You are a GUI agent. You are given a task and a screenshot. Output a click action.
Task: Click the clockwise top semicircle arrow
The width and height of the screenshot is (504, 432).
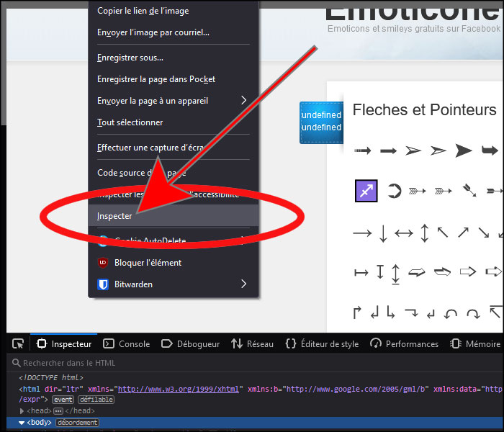pos(473,314)
